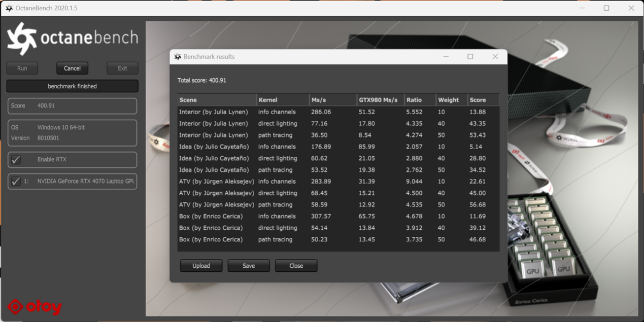Uncheck the NVIDIA GeForce RTX 4070 GPU checkbox
The height and width of the screenshot is (322, 644).
coord(16,181)
